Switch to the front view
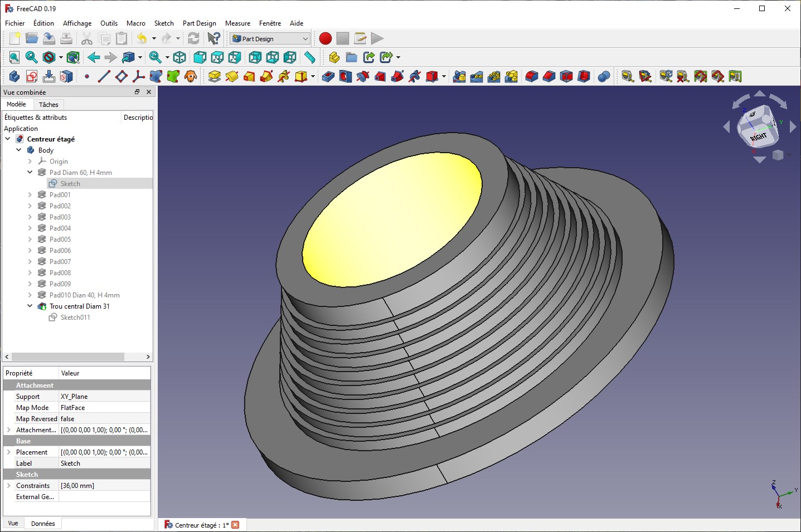 click(x=200, y=57)
